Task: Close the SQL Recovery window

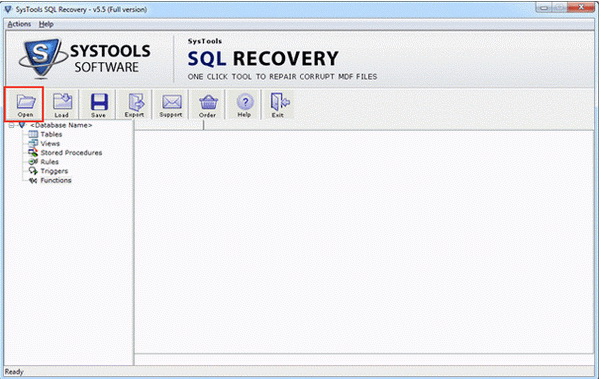Action: pos(581,7)
